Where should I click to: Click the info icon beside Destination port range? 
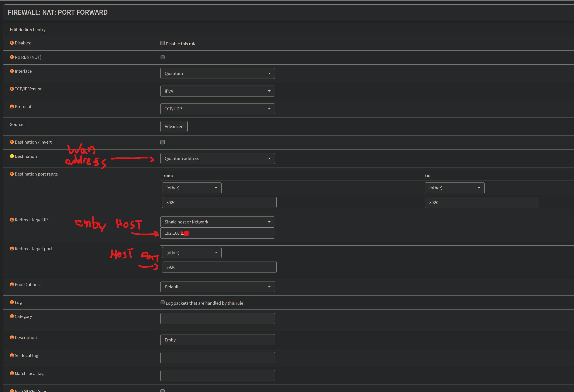(12, 174)
